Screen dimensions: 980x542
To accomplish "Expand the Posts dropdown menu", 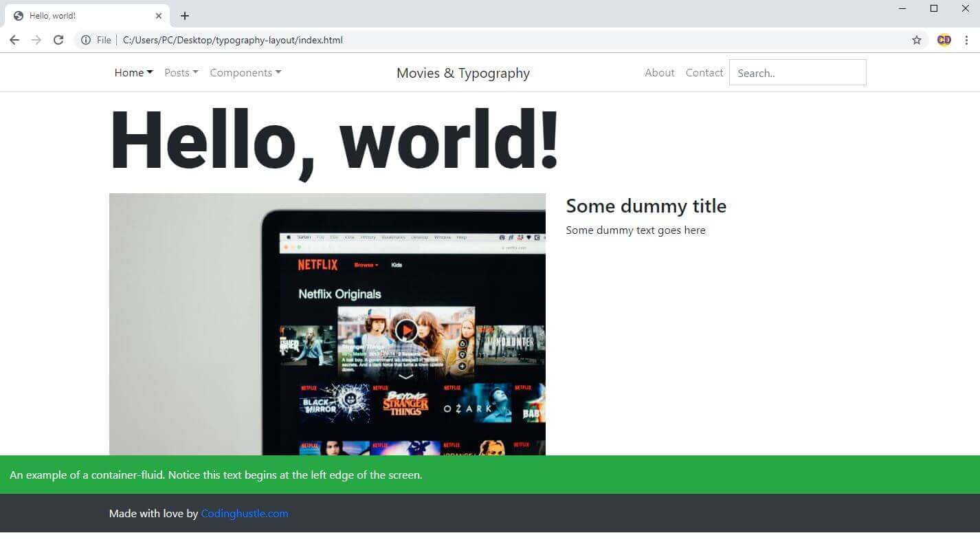I will [x=181, y=72].
